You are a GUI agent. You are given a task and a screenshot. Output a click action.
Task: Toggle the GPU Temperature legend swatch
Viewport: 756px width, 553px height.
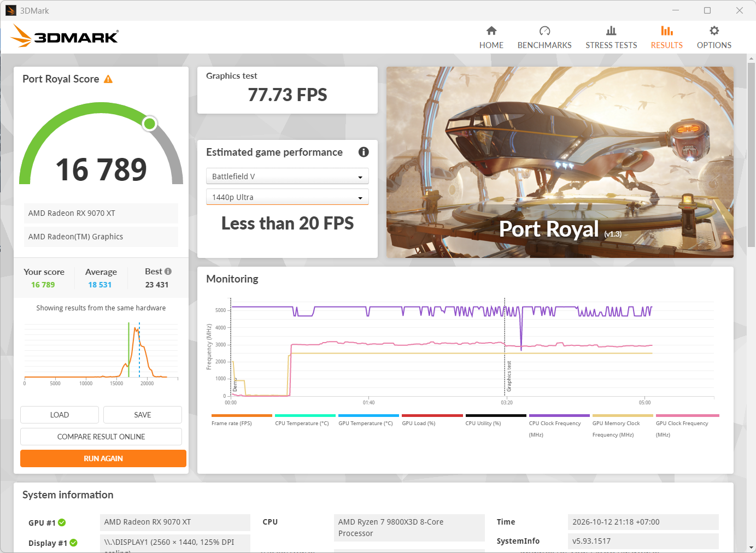[369, 415]
